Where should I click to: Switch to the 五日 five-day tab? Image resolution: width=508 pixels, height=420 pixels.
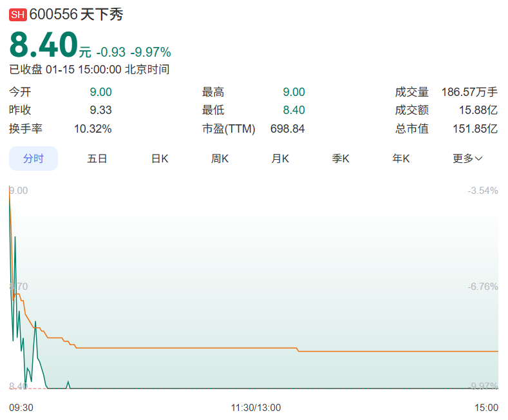pyautogui.click(x=97, y=158)
